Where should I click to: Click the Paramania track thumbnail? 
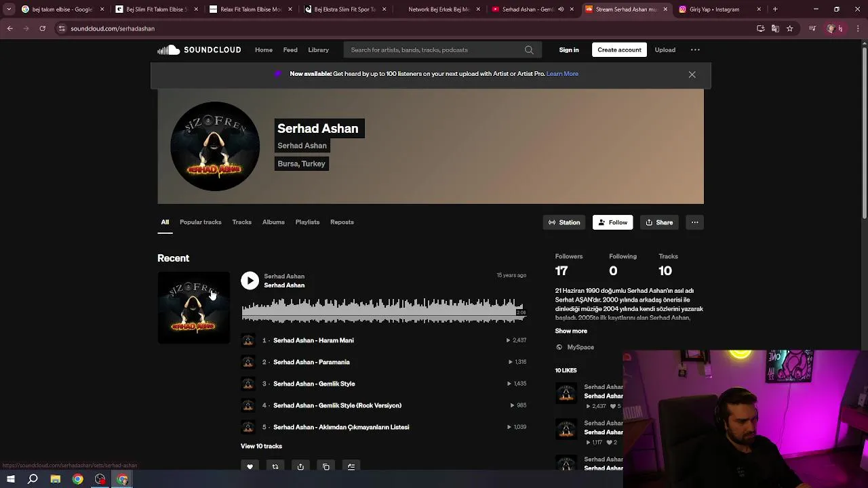(x=248, y=362)
